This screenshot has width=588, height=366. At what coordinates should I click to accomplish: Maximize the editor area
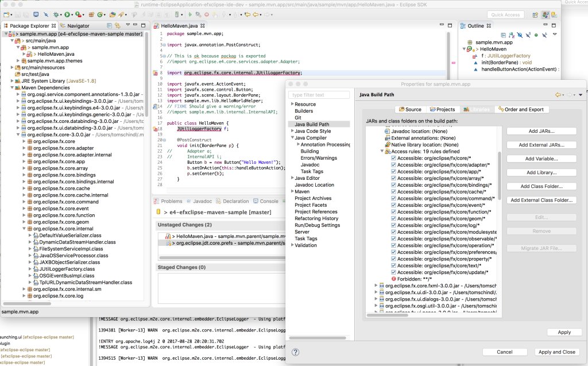tap(450, 25)
